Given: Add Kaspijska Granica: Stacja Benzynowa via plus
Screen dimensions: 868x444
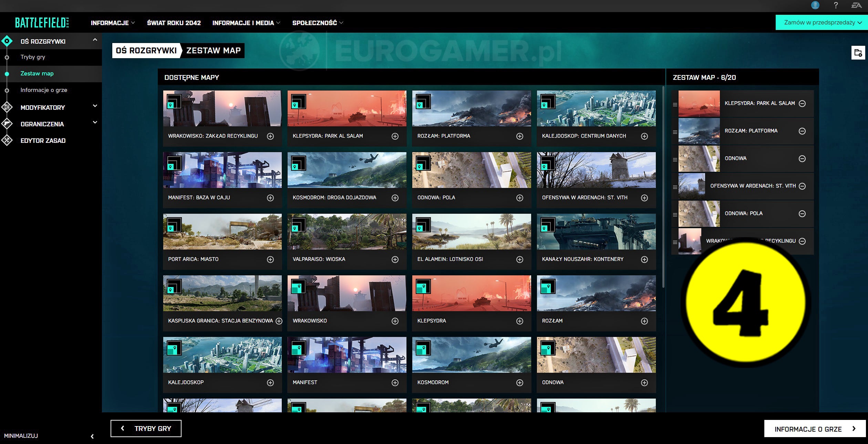Looking at the screenshot, I should pyautogui.click(x=279, y=321).
